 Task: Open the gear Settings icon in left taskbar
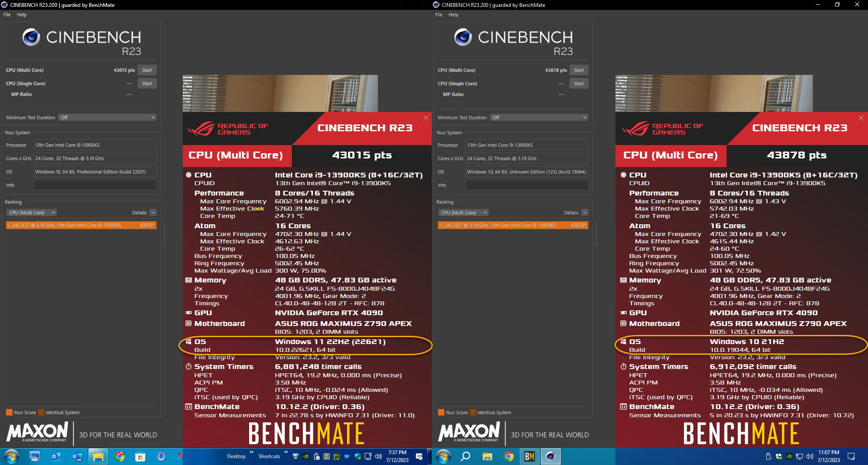point(161,456)
